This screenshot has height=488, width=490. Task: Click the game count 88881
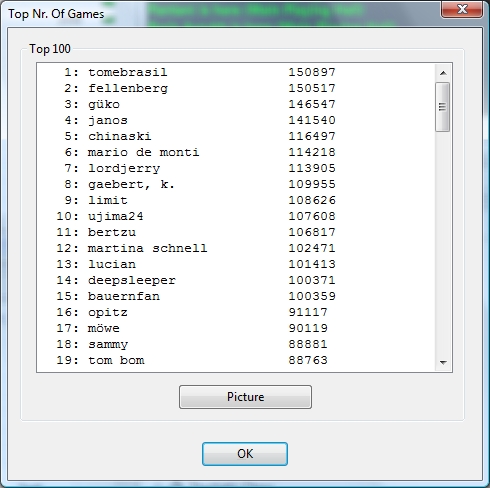(x=308, y=344)
